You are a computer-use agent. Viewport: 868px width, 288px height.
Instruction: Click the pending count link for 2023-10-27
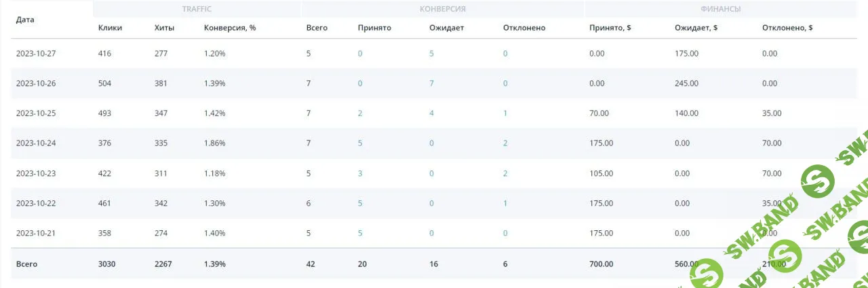[x=431, y=54]
